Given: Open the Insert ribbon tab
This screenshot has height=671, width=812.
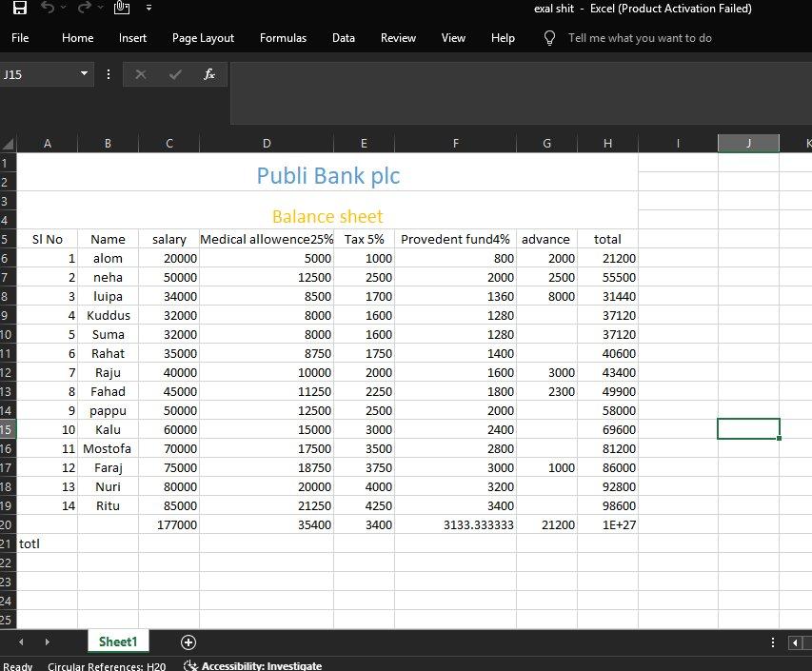Looking at the screenshot, I should click(x=132, y=38).
